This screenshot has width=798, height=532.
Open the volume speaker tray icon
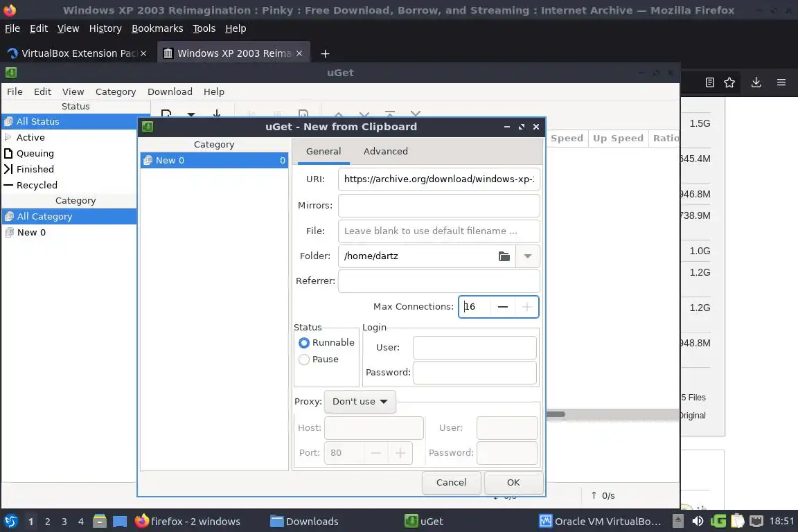[698, 521]
